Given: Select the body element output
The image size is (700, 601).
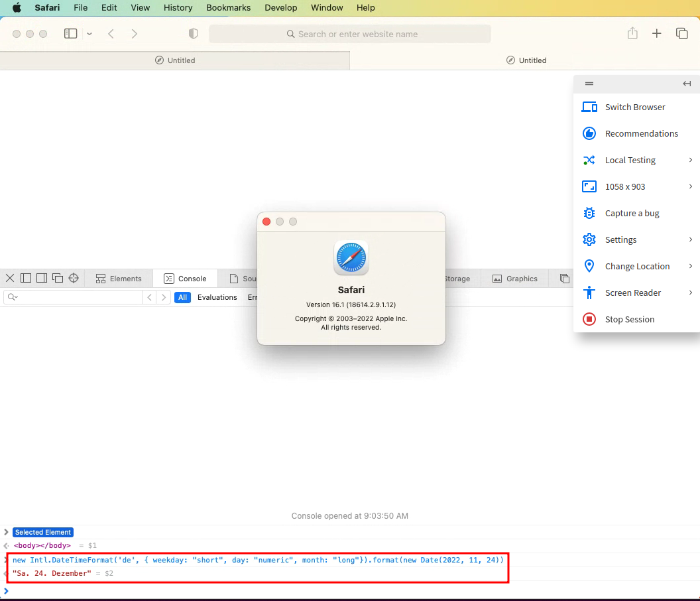Looking at the screenshot, I should (42, 545).
